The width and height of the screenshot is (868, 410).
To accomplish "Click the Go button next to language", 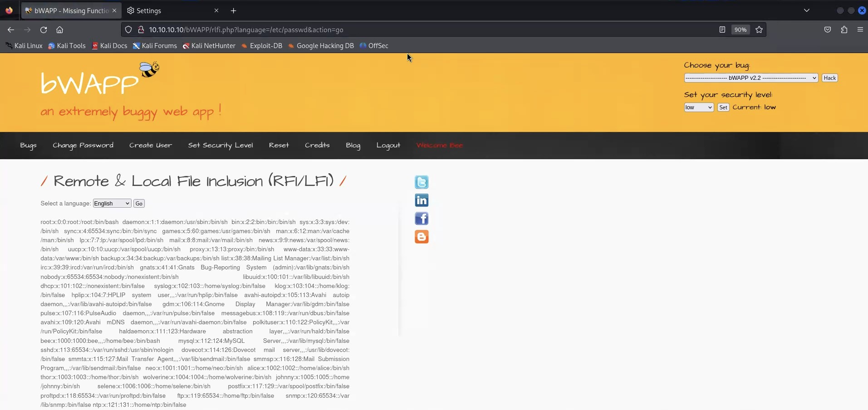I will tap(139, 204).
